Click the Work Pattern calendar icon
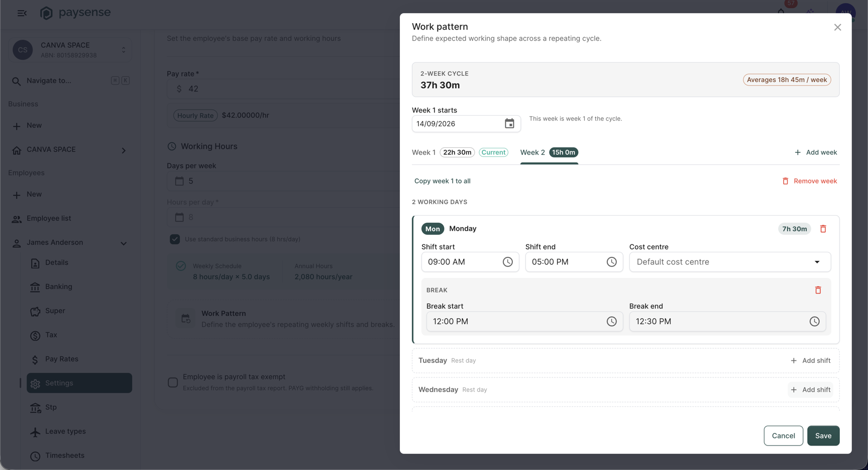 point(186,318)
